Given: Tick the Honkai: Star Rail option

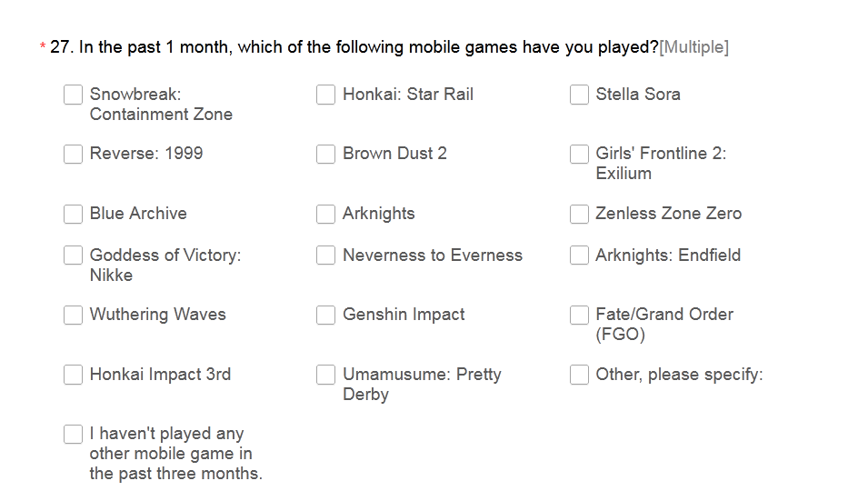Looking at the screenshot, I should pos(326,95).
